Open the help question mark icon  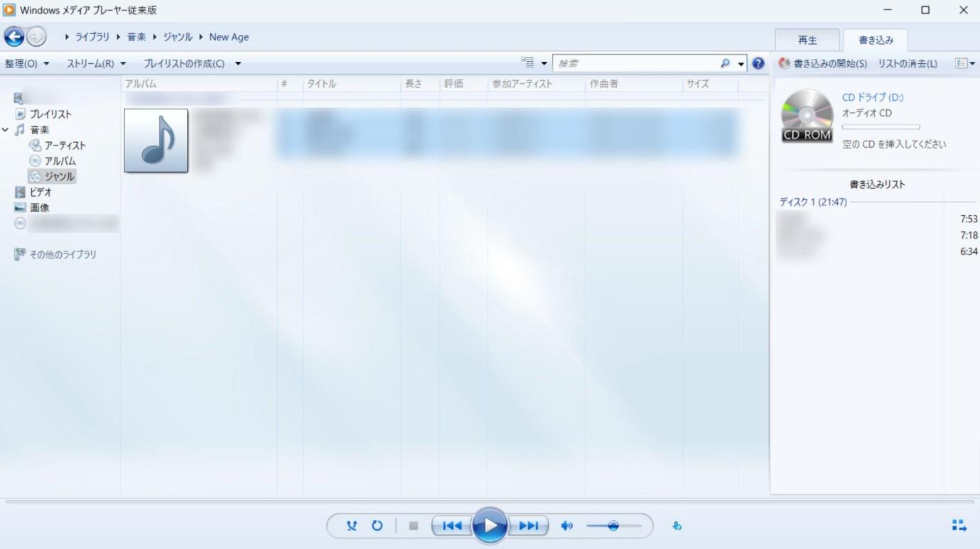tap(758, 64)
